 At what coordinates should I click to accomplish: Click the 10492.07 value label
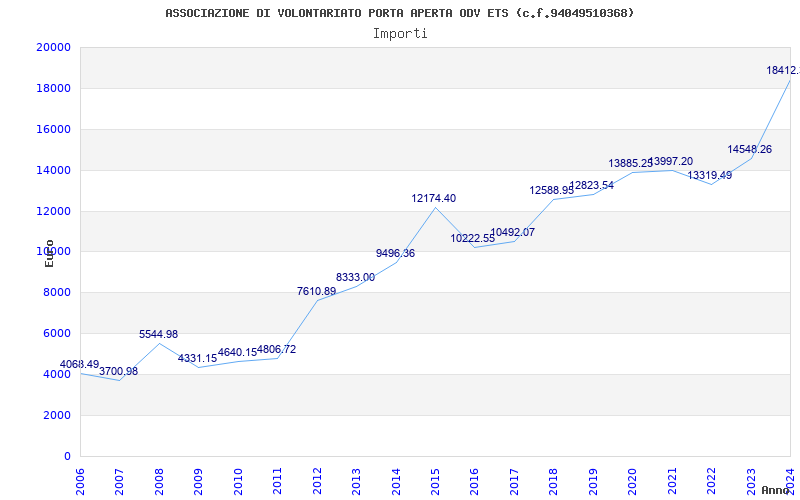(512, 232)
